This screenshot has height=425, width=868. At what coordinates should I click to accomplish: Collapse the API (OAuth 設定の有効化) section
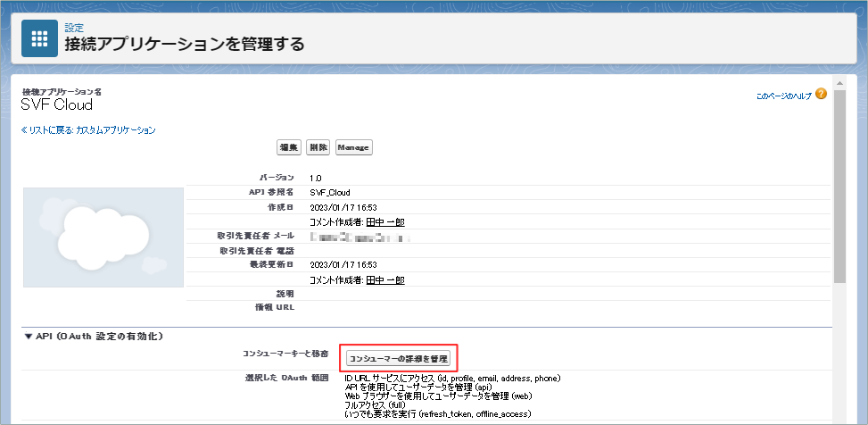(29, 337)
